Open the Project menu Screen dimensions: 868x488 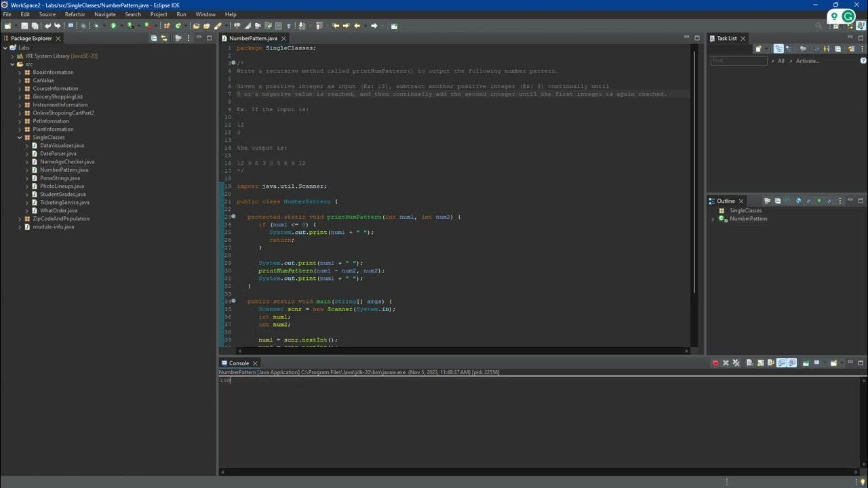coord(159,14)
